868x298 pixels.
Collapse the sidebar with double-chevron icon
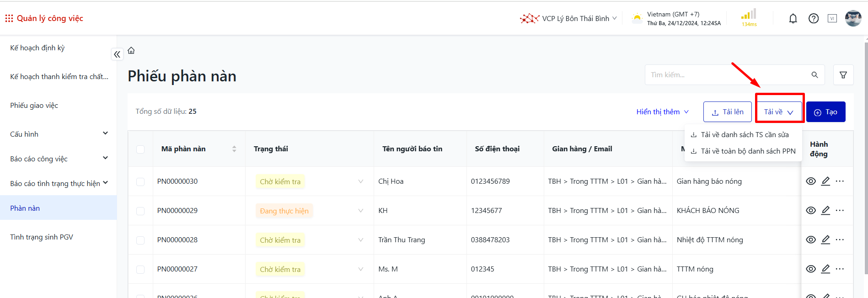[x=117, y=54]
